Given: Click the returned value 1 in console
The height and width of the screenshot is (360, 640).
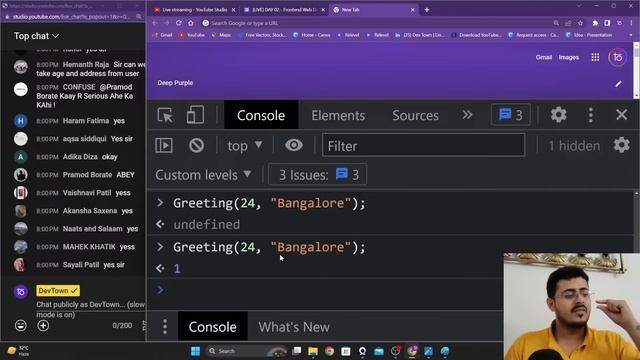Looking at the screenshot, I should click(177, 269).
